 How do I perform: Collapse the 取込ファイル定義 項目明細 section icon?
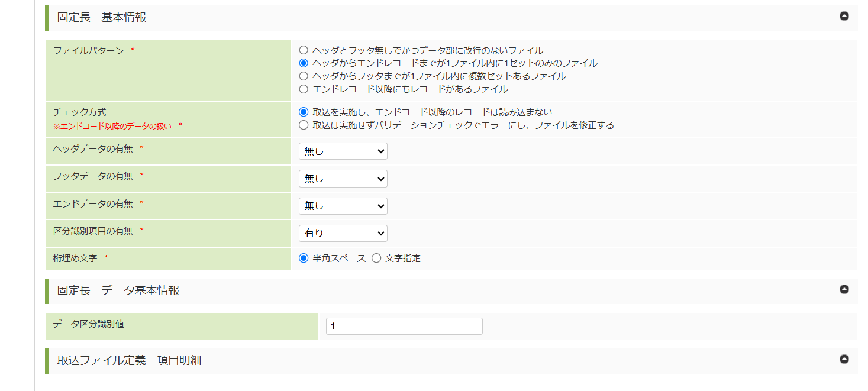[844, 359]
